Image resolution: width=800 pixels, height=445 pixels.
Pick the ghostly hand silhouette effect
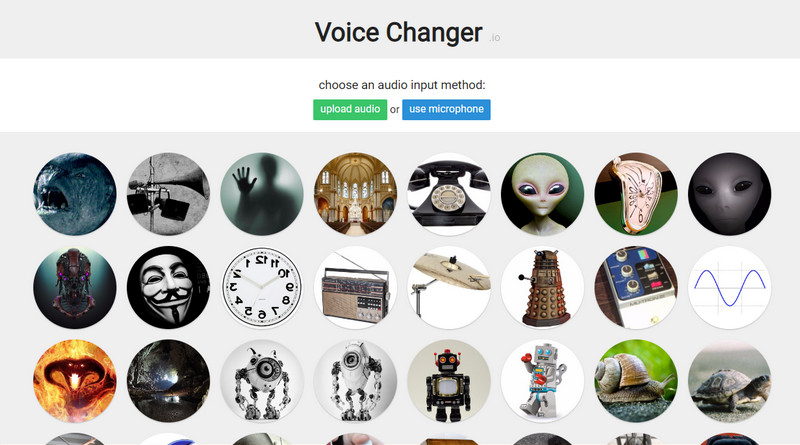(262, 194)
